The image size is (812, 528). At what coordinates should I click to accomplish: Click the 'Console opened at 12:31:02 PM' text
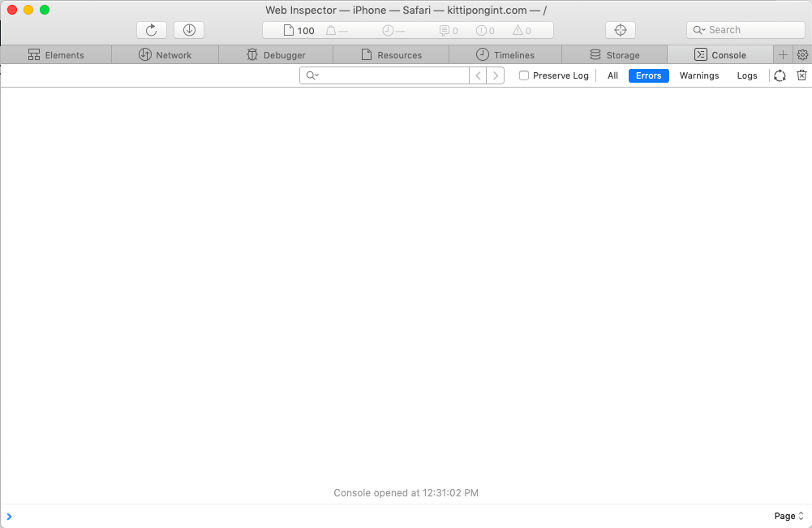(x=406, y=493)
